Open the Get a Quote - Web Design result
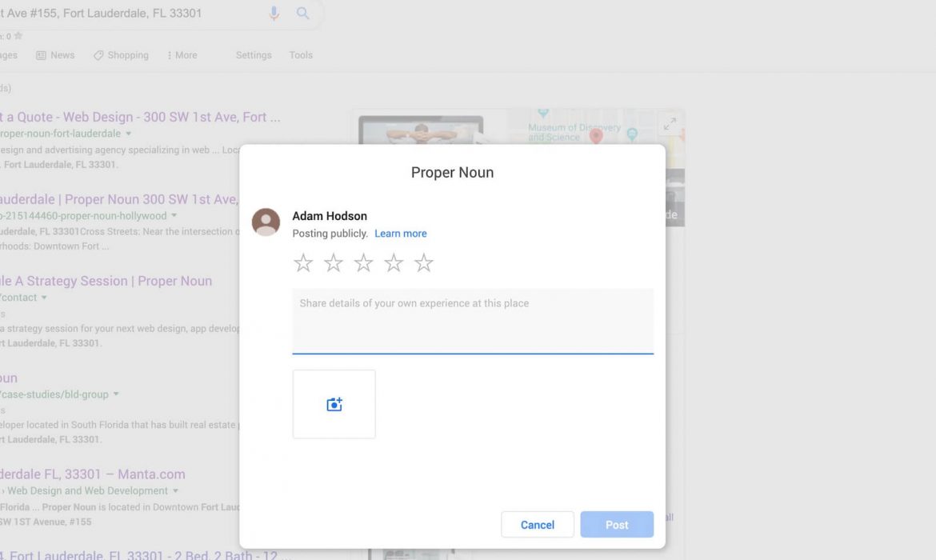The height and width of the screenshot is (560, 936). point(140,117)
